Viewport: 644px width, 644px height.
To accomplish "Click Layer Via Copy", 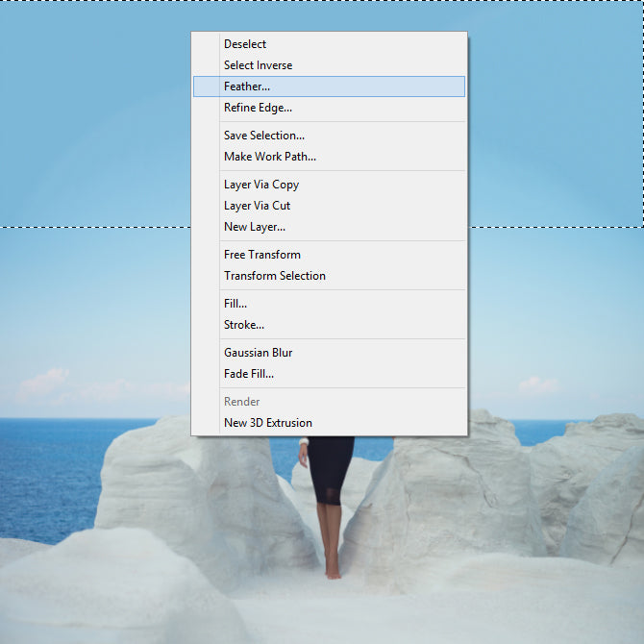I will [329, 185].
